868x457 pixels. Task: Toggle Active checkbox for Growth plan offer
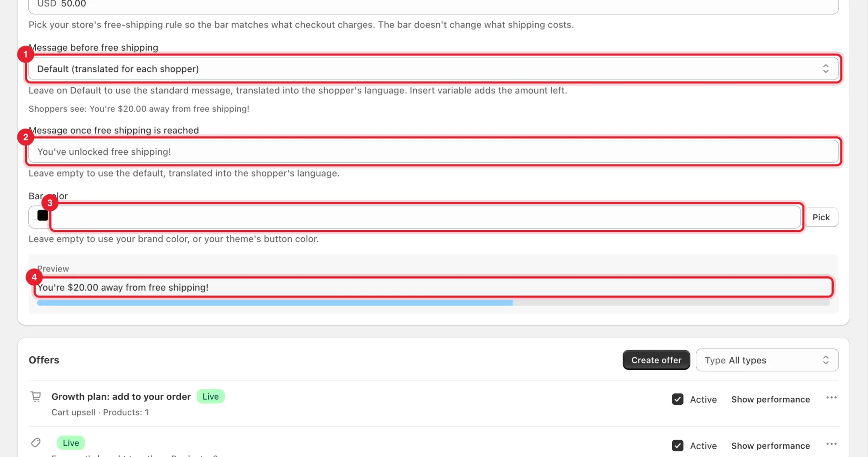click(678, 399)
